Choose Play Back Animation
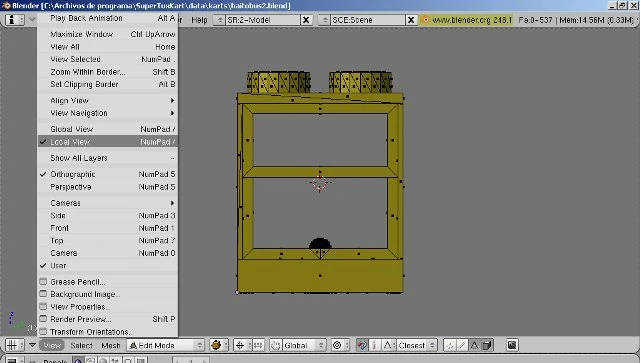640x363 pixels. [108, 18]
